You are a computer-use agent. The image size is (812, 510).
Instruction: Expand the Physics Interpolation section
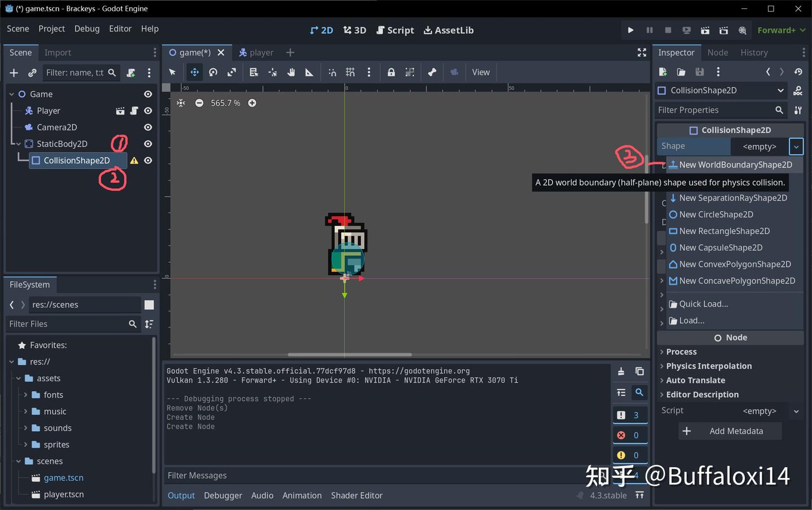click(708, 366)
